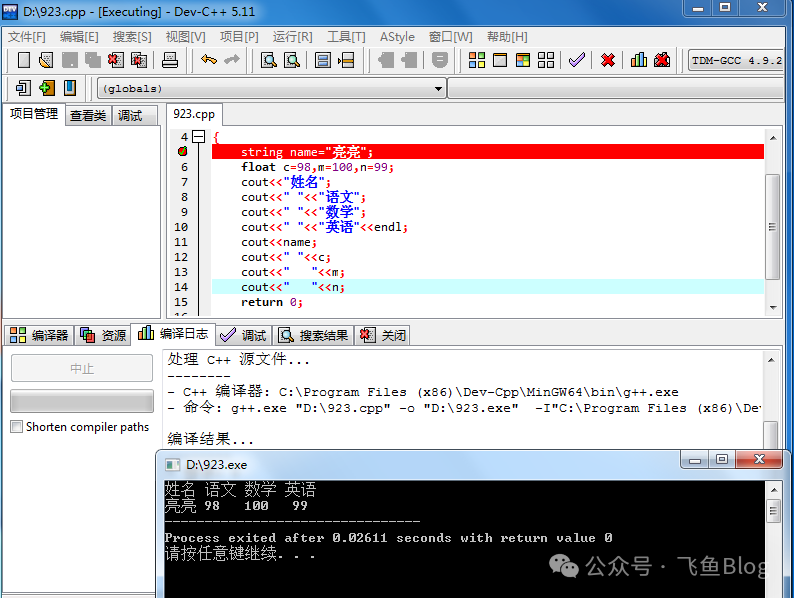Viewport: 794px width, 598px height.
Task: Click the compile progress bar
Action: coord(82,401)
